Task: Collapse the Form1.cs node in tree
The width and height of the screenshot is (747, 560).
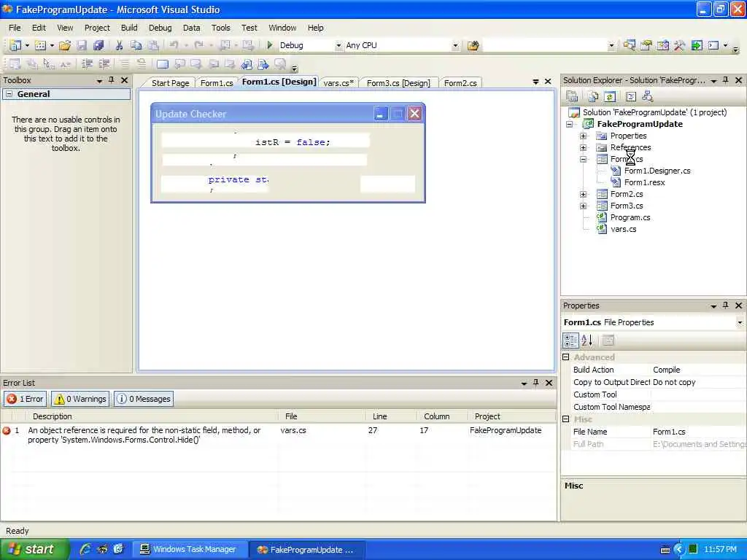Action: pyautogui.click(x=583, y=159)
